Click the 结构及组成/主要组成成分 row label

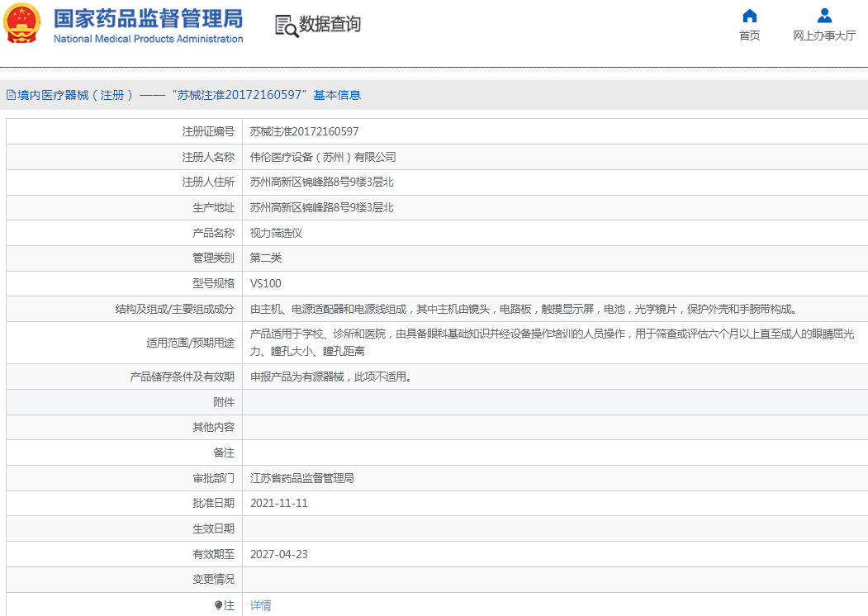pyautogui.click(x=175, y=309)
